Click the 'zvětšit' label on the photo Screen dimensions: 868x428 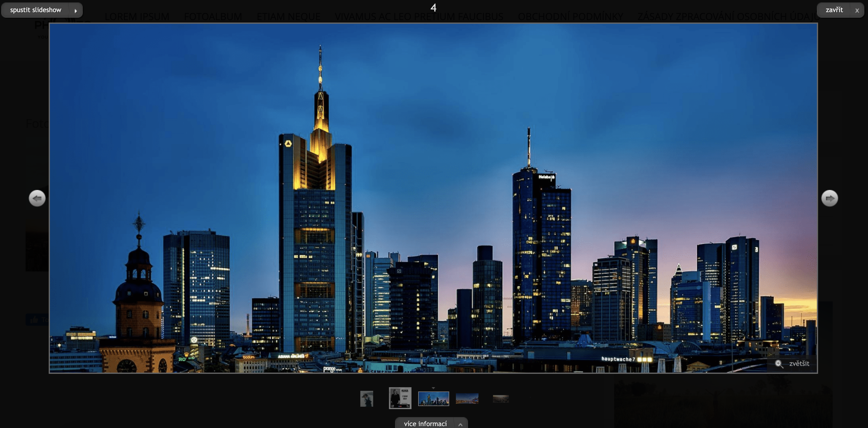tap(799, 363)
